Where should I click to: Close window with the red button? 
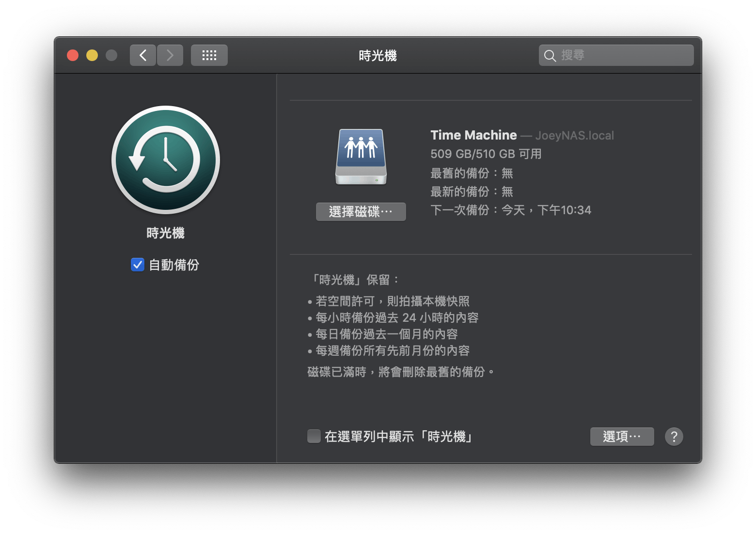pyautogui.click(x=73, y=55)
